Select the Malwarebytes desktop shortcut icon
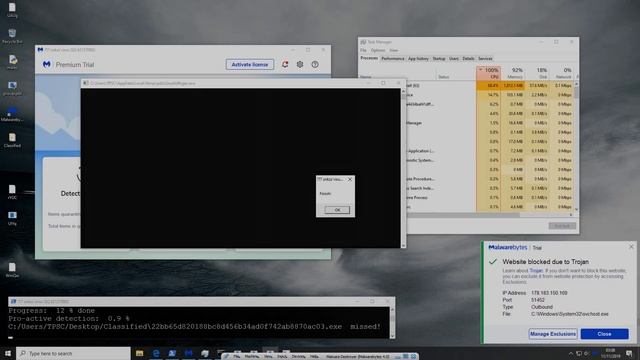The height and width of the screenshot is (360, 640). tap(12, 114)
